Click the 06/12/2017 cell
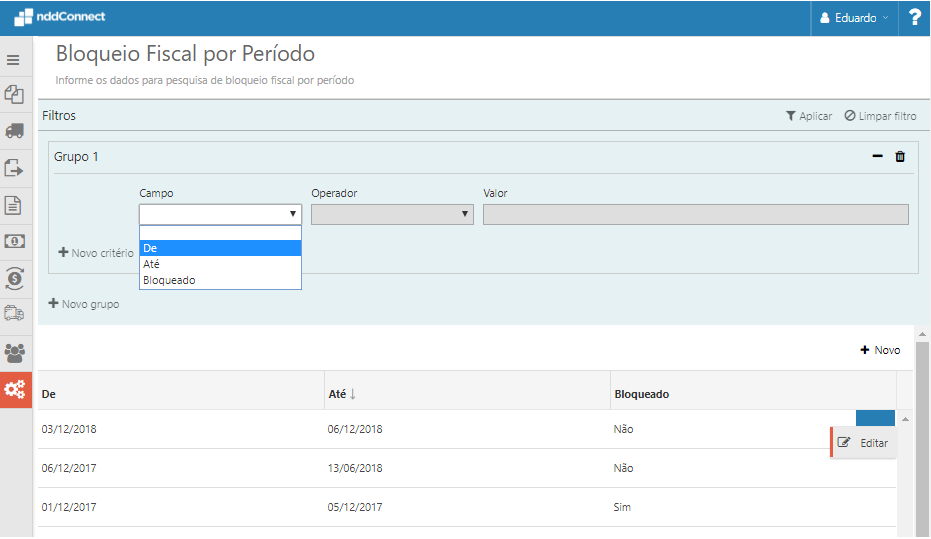Viewport: 931px width, 539px height. pyautogui.click(x=69, y=468)
